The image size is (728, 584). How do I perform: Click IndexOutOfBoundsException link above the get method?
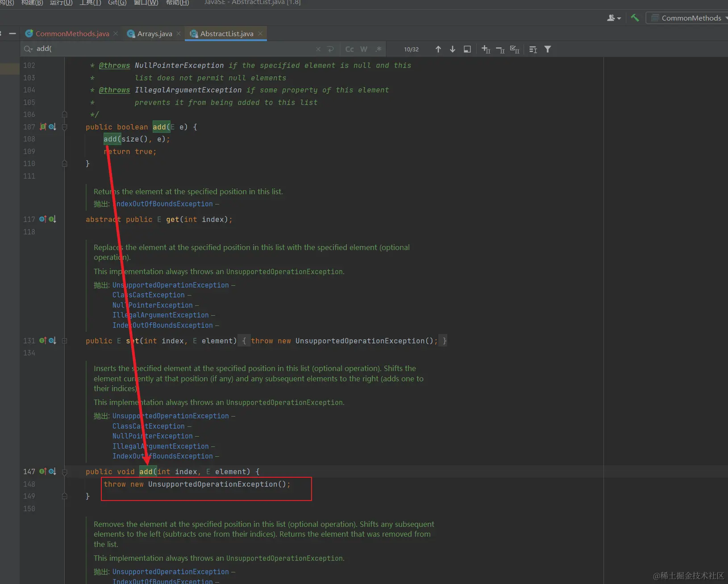162,204
